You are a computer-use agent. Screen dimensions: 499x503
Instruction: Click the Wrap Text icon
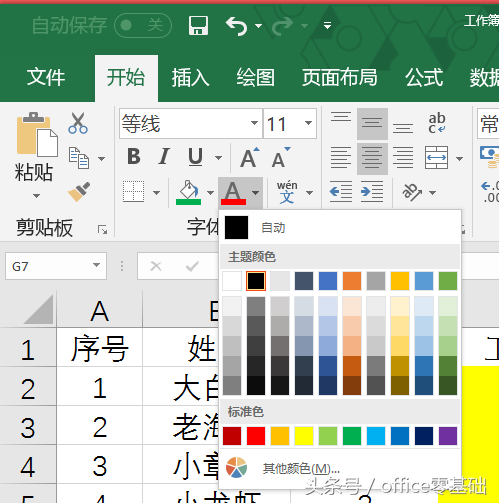click(x=437, y=123)
